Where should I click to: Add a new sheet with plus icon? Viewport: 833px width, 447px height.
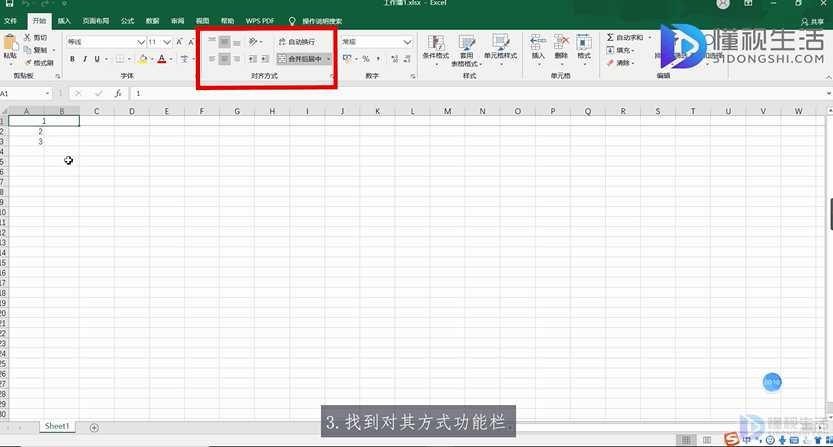click(x=94, y=427)
